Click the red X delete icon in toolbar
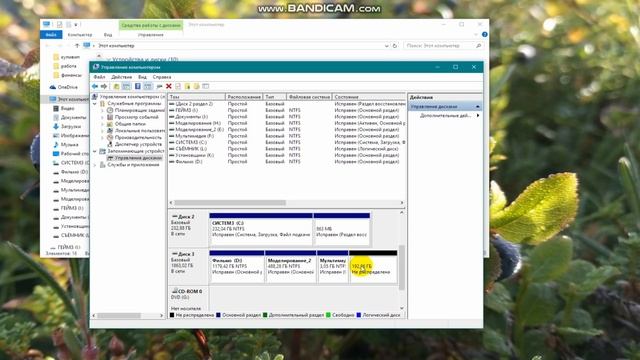 169,86
